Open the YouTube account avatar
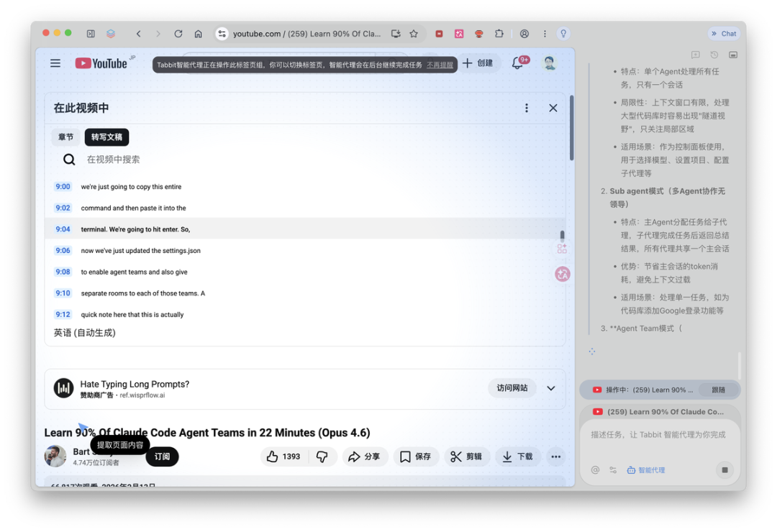Image resolution: width=777 pixels, height=532 pixels. click(549, 63)
